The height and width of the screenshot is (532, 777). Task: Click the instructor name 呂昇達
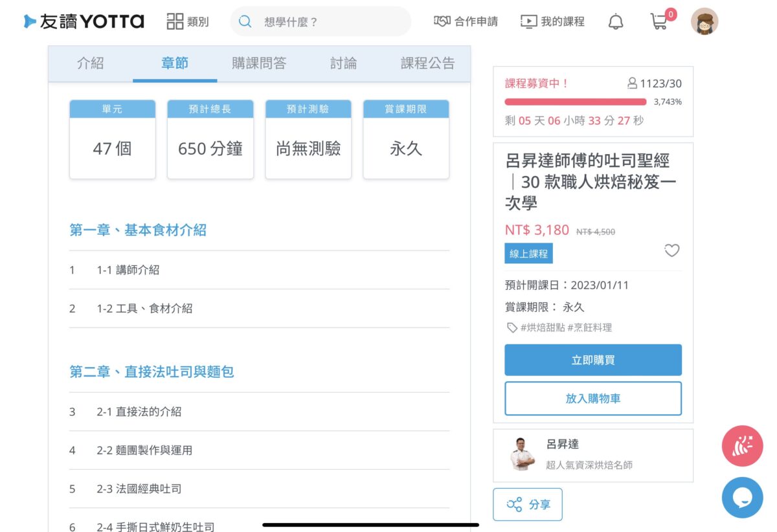(x=563, y=444)
